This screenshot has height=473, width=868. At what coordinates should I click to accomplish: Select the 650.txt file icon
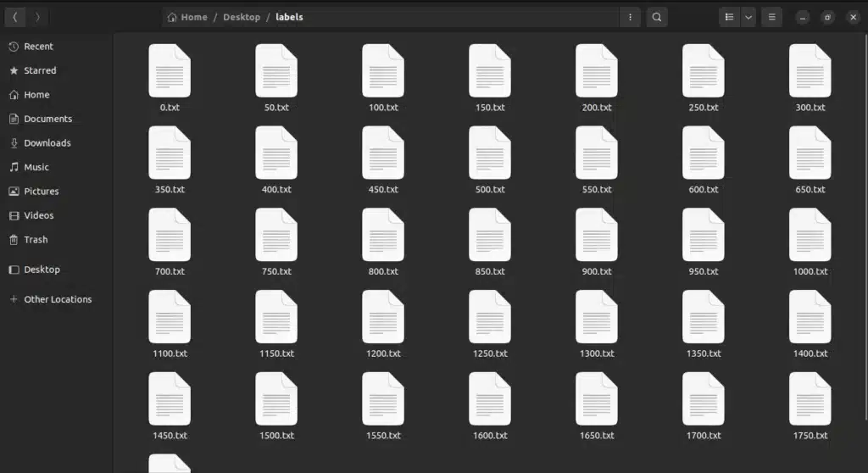[x=810, y=153]
